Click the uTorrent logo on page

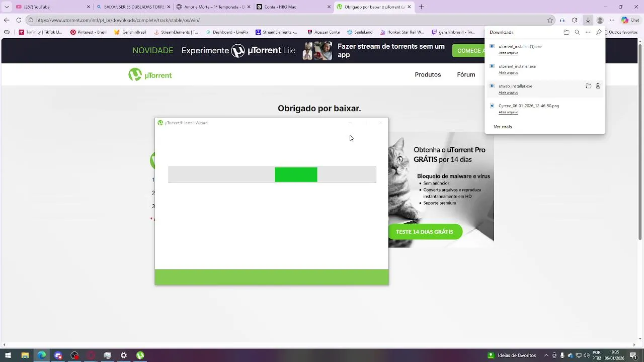click(150, 75)
